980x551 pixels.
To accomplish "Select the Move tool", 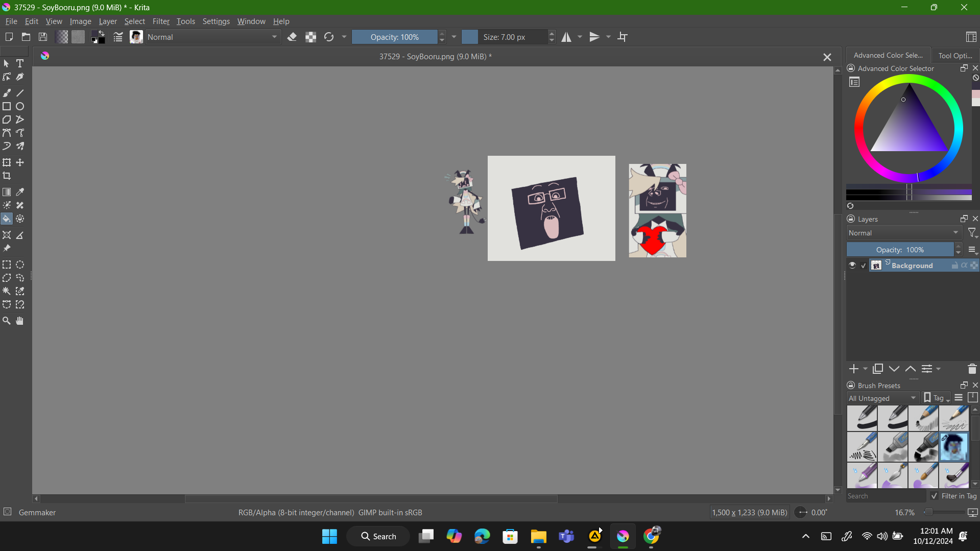I will click(20, 162).
